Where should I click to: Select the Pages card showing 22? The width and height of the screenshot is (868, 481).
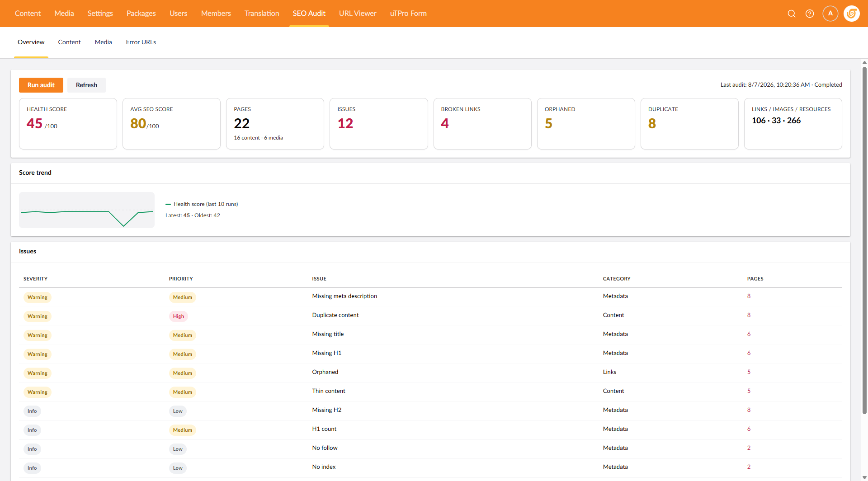[x=275, y=124]
